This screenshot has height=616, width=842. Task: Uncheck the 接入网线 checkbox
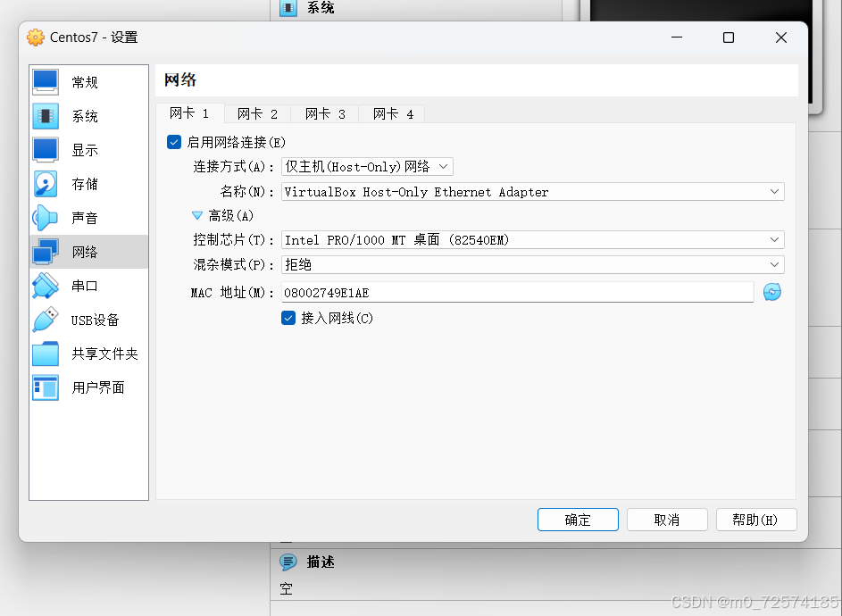[x=288, y=318]
